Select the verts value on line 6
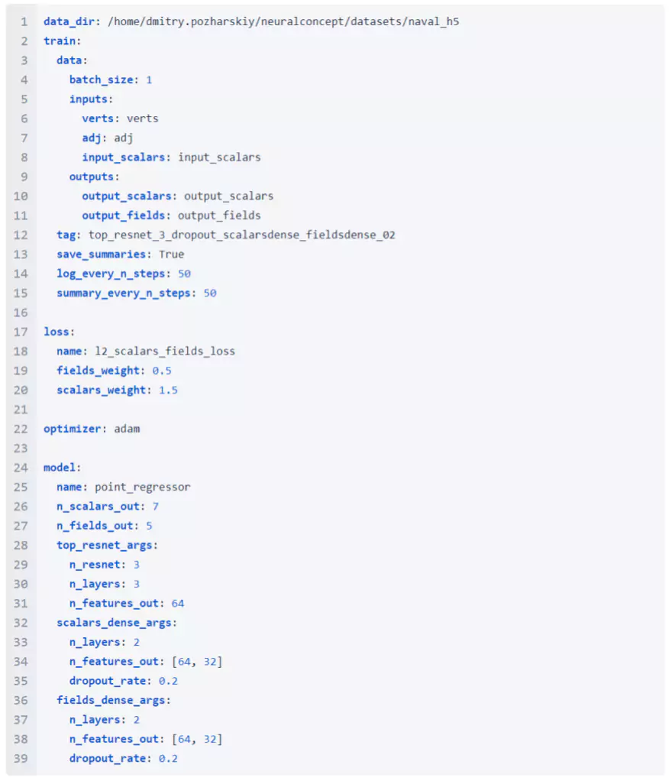The image size is (672, 784). pyautogui.click(x=142, y=118)
